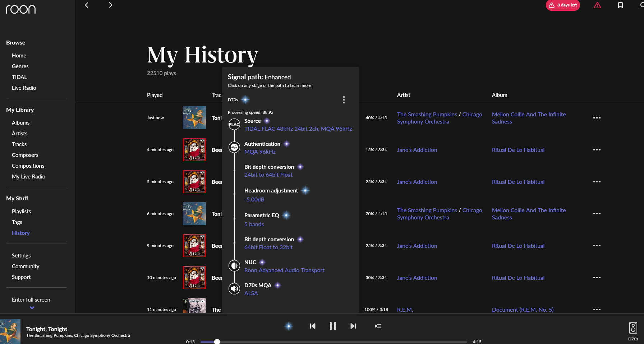Click the D70s MQA speaker icon
The width and height of the screenshot is (644, 344).
pos(234,289)
